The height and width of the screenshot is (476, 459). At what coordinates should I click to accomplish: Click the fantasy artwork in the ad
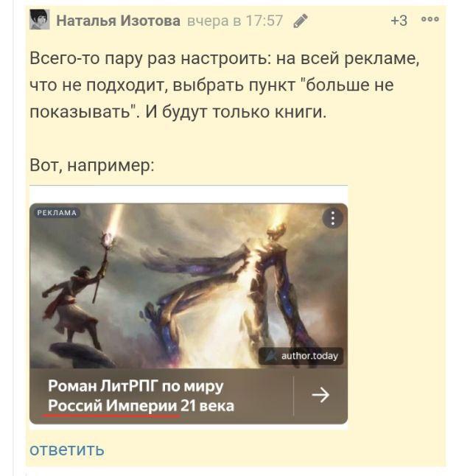[189, 286]
